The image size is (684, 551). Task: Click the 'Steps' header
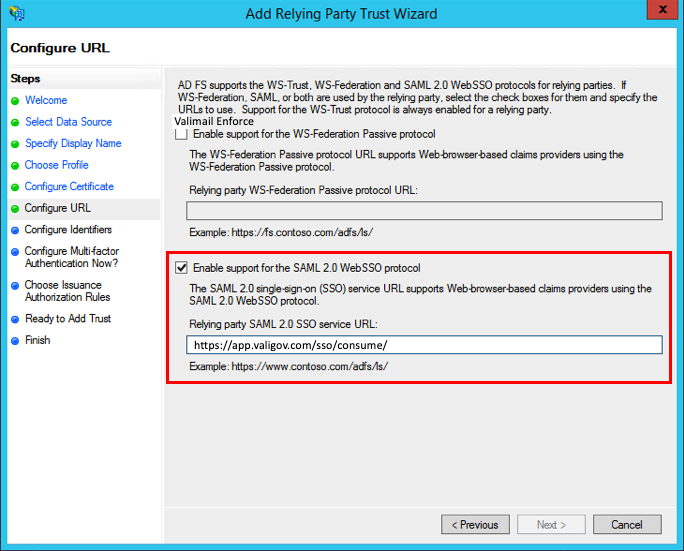[25, 79]
